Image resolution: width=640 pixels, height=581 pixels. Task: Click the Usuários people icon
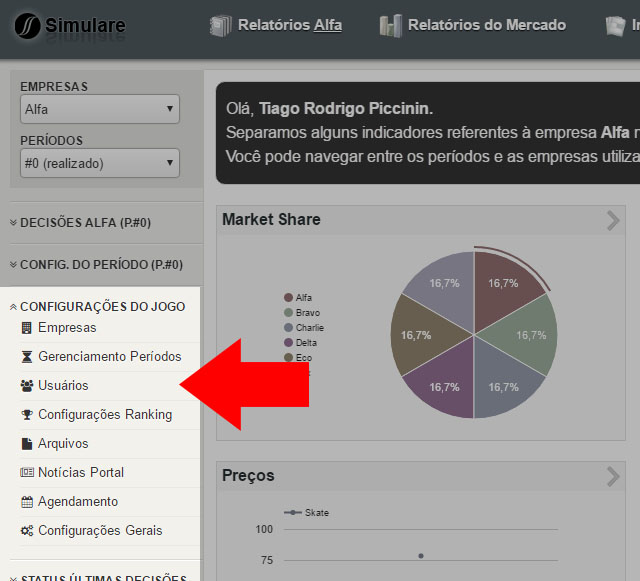[27, 386]
